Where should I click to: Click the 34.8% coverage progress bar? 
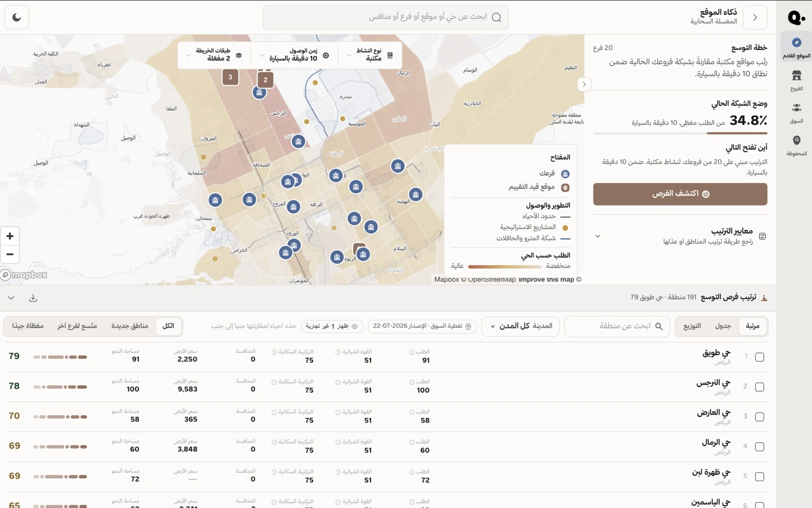click(680, 134)
